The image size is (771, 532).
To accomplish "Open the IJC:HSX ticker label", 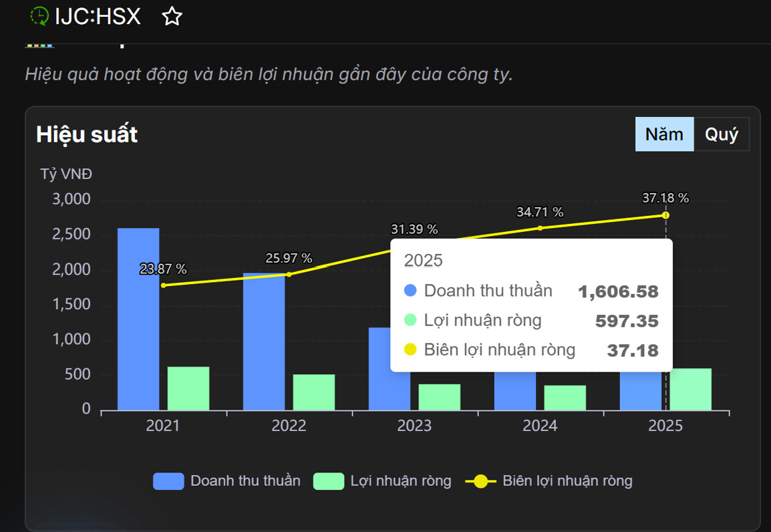I will [x=98, y=16].
